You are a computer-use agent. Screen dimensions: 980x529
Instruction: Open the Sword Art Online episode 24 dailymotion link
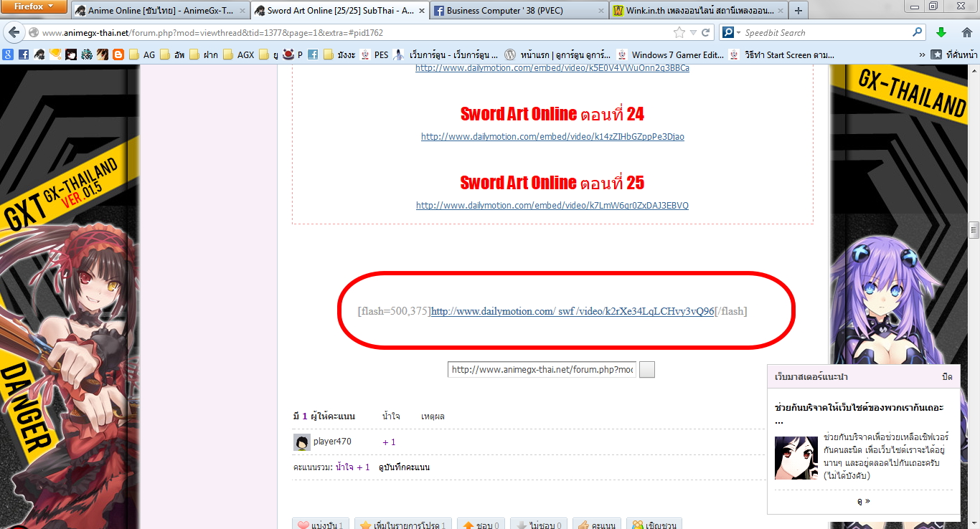coord(552,136)
